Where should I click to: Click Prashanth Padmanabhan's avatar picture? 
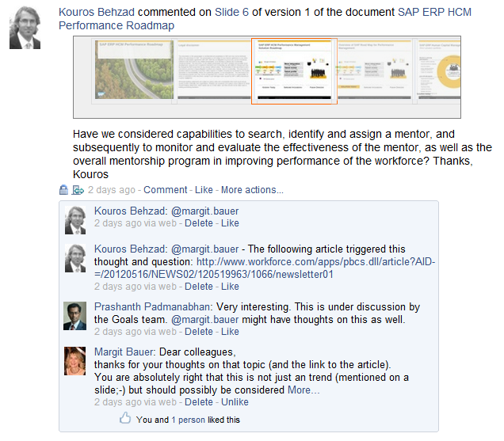[x=75, y=316]
